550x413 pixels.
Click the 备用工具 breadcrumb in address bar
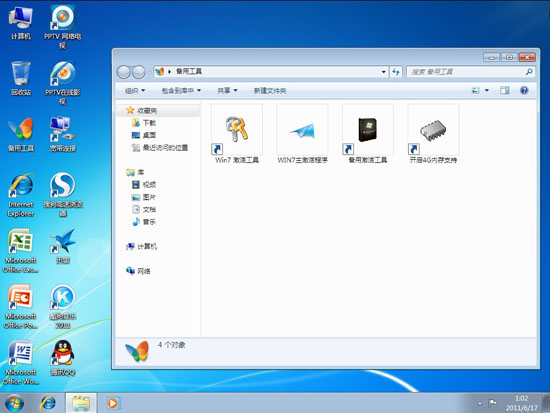(x=189, y=72)
